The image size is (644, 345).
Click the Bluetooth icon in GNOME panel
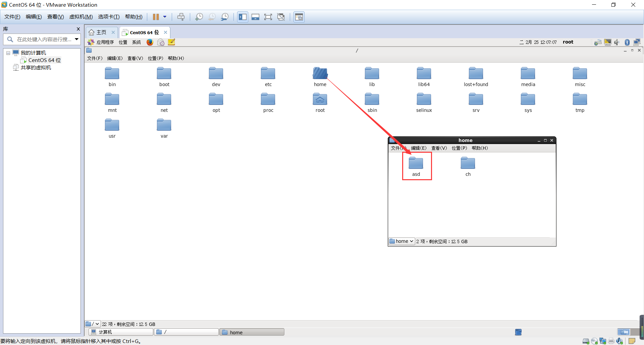(627, 42)
